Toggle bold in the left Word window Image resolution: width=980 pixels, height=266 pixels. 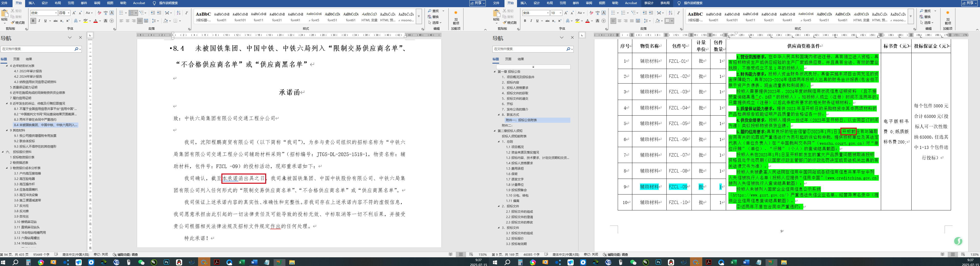pyautogui.click(x=34, y=21)
